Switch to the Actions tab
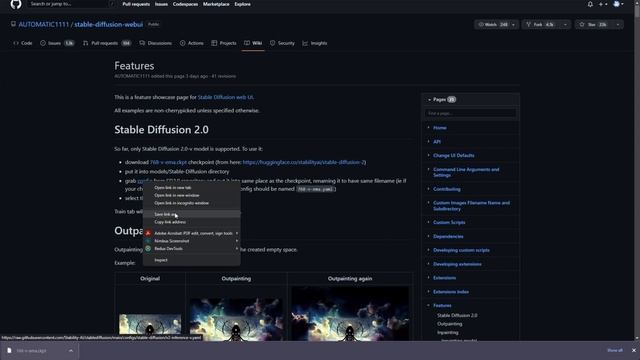This screenshot has height=360, width=640. click(x=192, y=43)
